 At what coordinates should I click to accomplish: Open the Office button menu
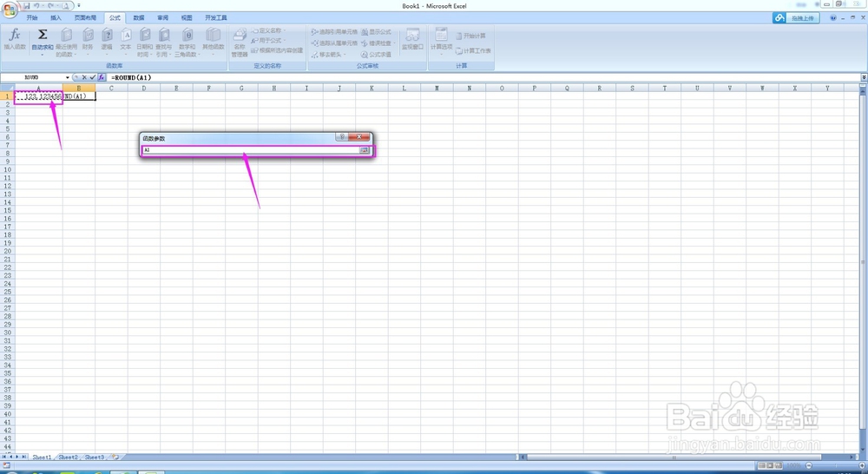tap(10, 10)
